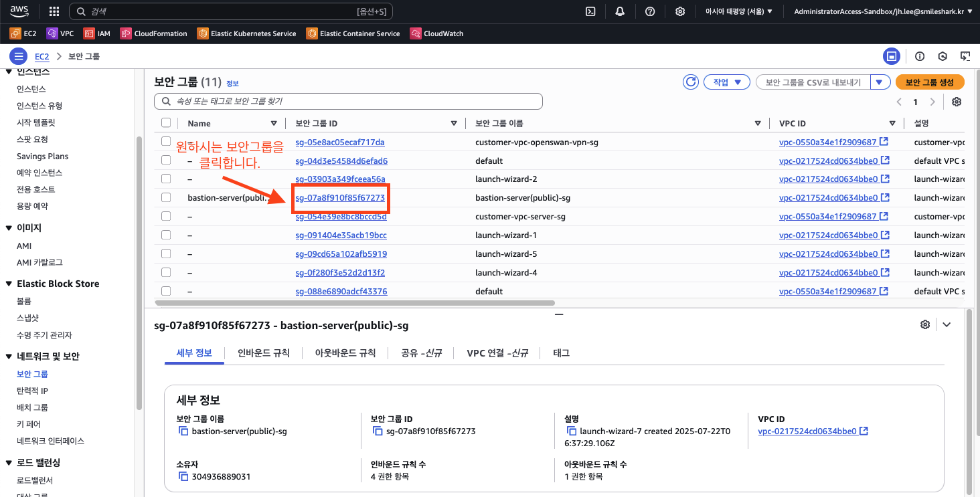Expand the region selector 아시아 태평양 (서울)
The image size is (980, 497).
[x=739, y=11]
